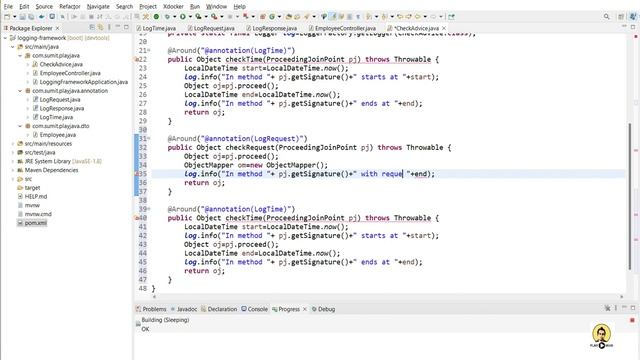
Task: Collapse the com.sumit.playjava.annotation package
Action: 20,91
